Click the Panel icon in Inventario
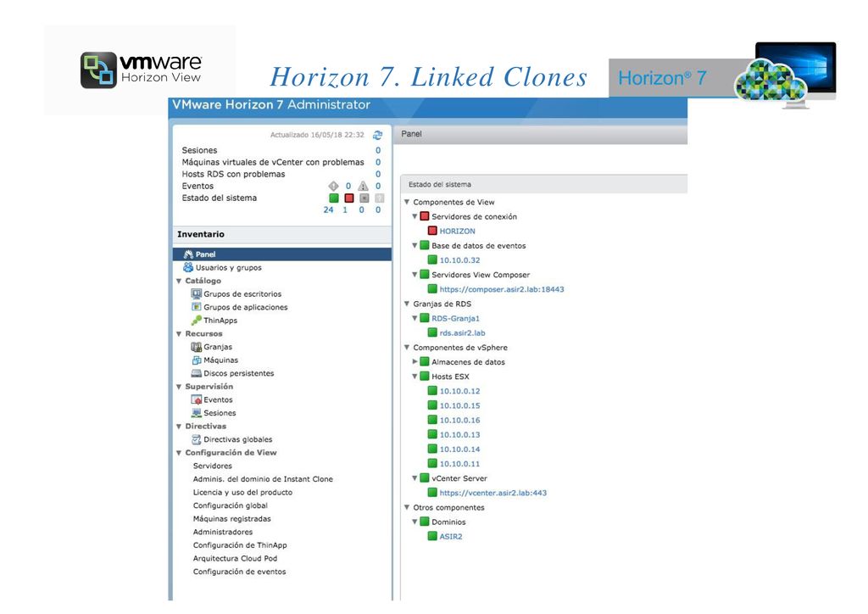Viewport: 868px width, 614px height. pos(188,254)
